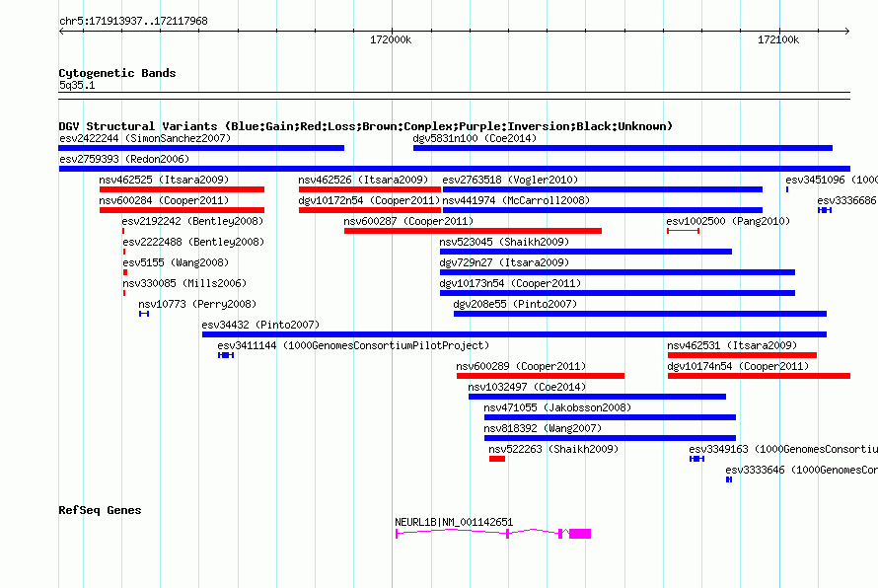Open the nsv462531 (Itsara2009) variant label
Screen dimensions: 878x588
732,345
